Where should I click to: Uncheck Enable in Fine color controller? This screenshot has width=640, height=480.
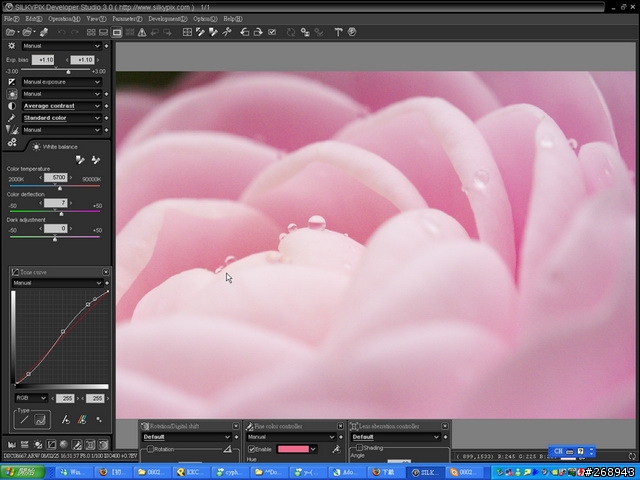[x=252, y=449]
